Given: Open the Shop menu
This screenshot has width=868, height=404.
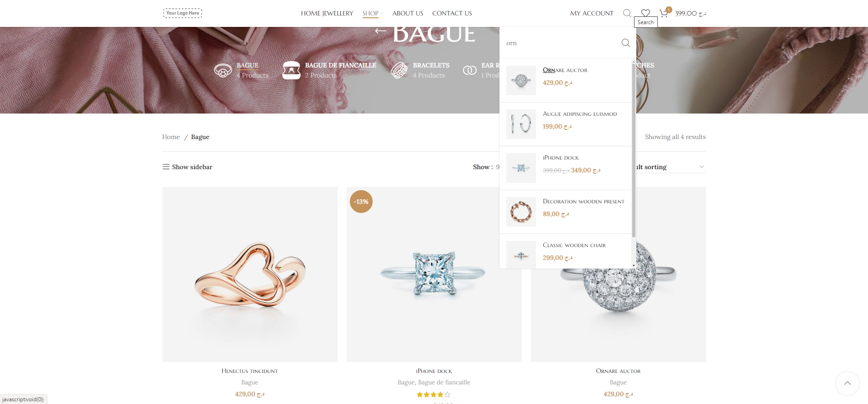Looking at the screenshot, I should pyautogui.click(x=370, y=13).
